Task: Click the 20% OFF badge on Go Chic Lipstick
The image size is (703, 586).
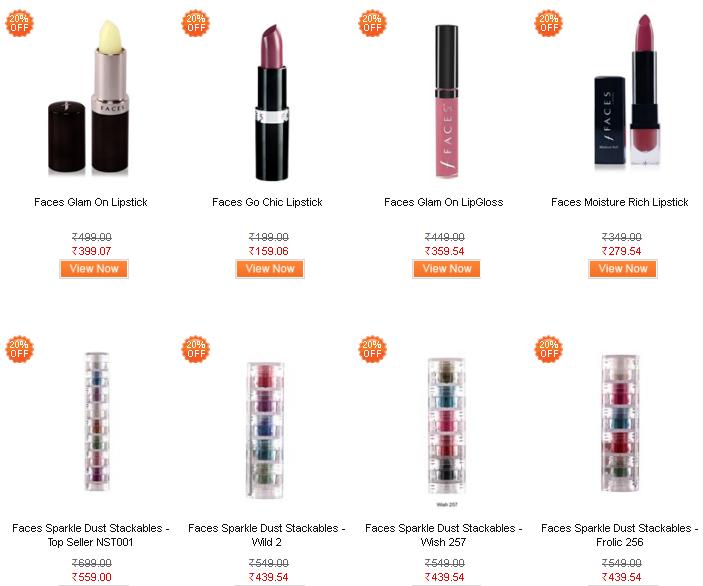Action: (195, 23)
